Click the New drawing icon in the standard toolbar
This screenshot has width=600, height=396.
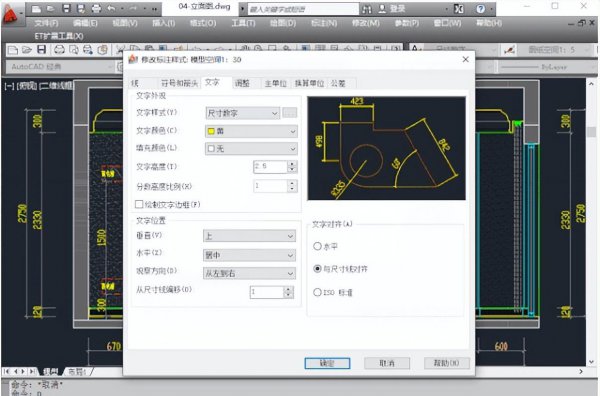13,49
